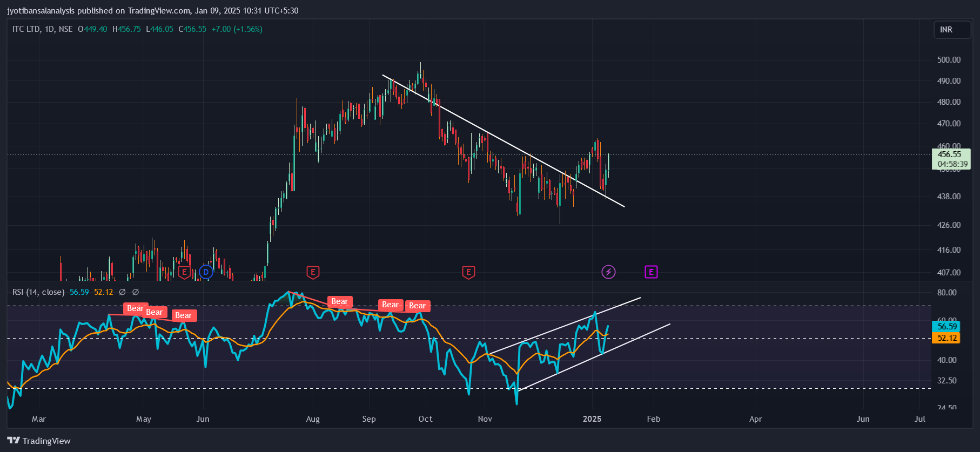980x452 pixels.
Task: Click the current price tag 456.55
Action: (950, 154)
